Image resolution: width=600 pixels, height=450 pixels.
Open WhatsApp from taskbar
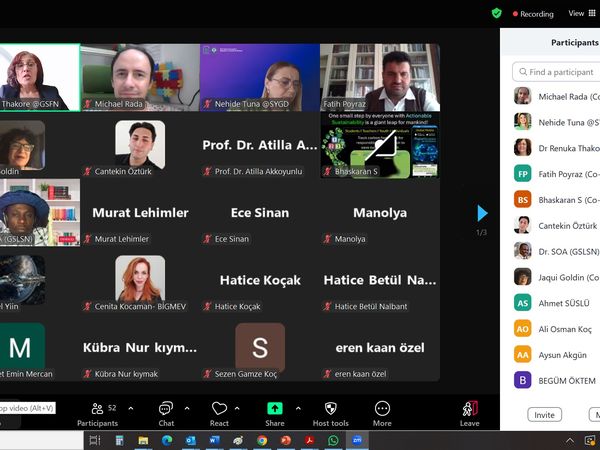(333, 441)
